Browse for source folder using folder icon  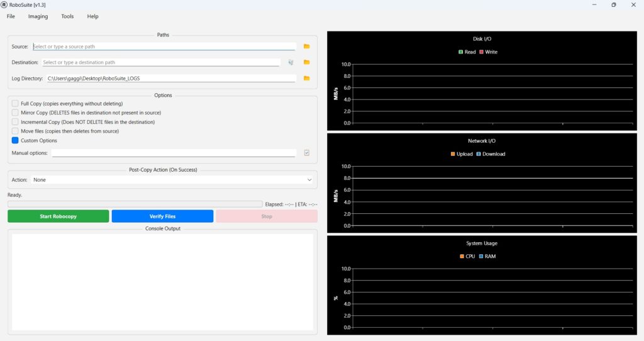pos(307,47)
